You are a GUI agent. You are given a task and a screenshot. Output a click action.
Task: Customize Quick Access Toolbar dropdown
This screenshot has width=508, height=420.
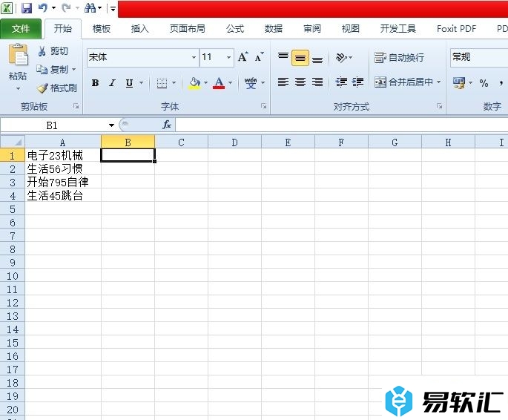coord(113,8)
